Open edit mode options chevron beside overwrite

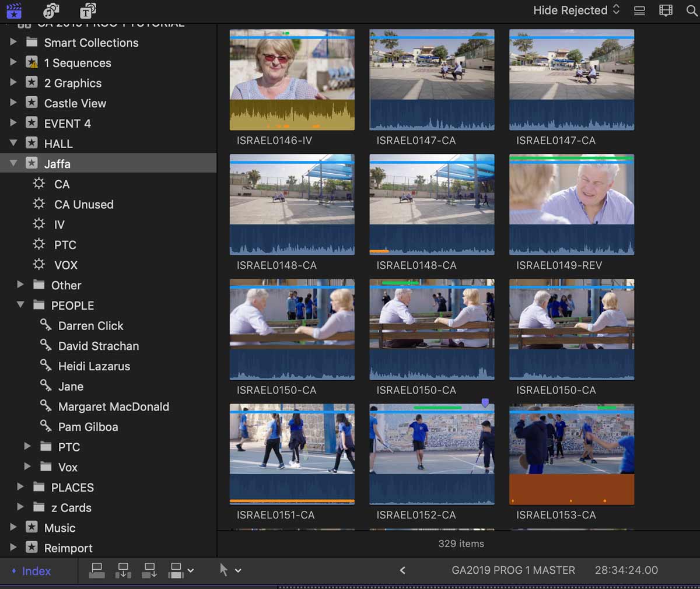190,571
